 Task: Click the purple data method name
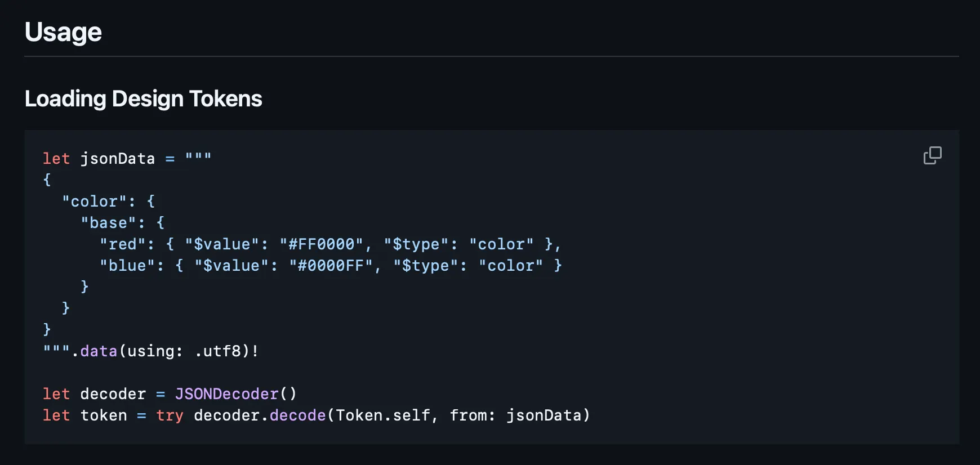point(99,351)
